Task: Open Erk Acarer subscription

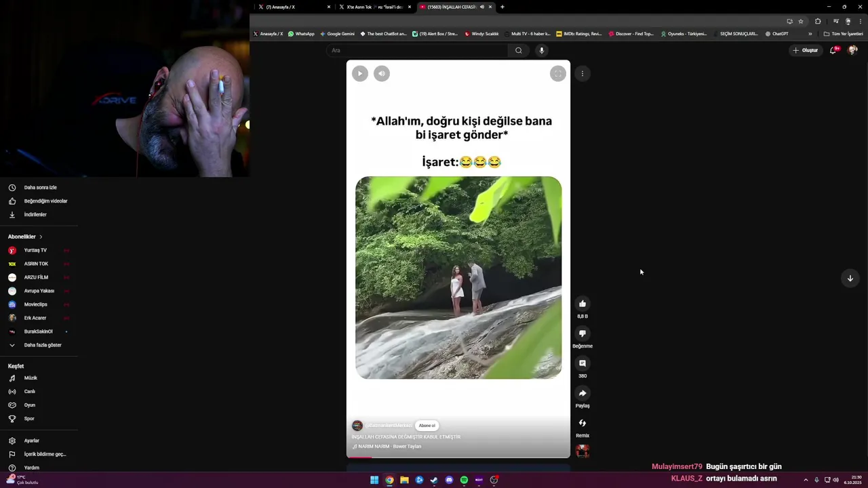Action: (x=39, y=318)
